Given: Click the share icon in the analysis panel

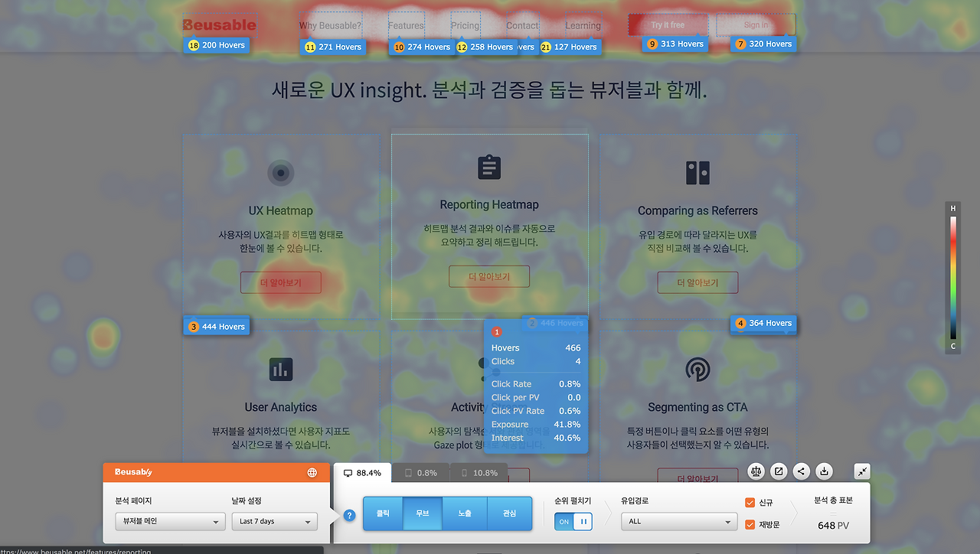Looking at the screenshot, I should (802, 471).
